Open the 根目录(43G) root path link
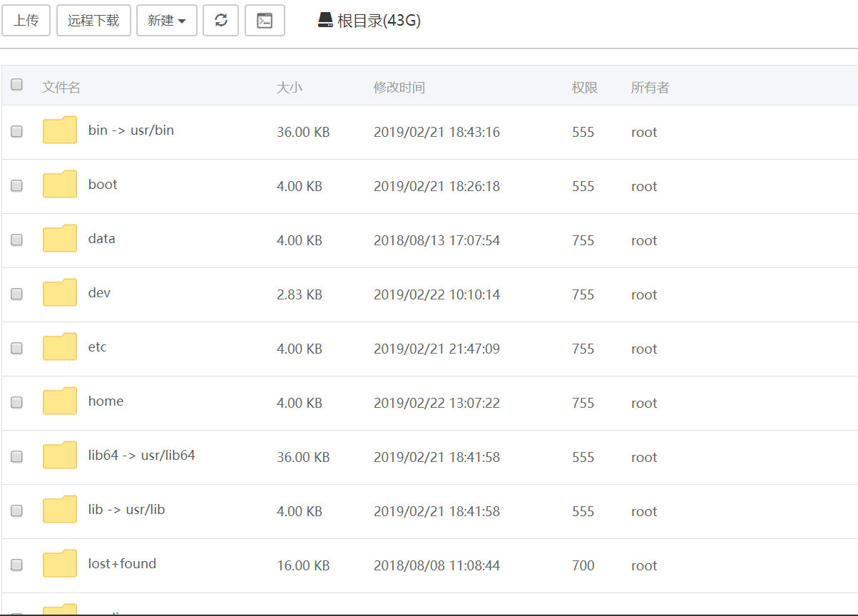 [379, 21]
